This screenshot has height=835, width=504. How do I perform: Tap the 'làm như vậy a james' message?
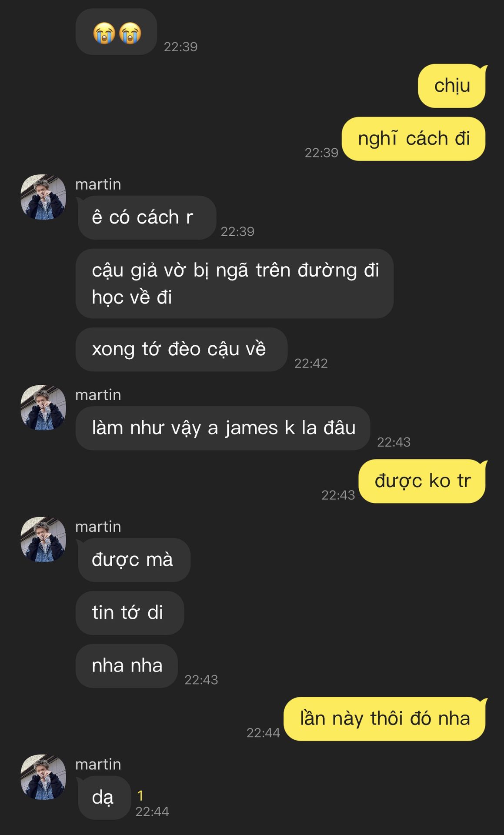point(223,428)
